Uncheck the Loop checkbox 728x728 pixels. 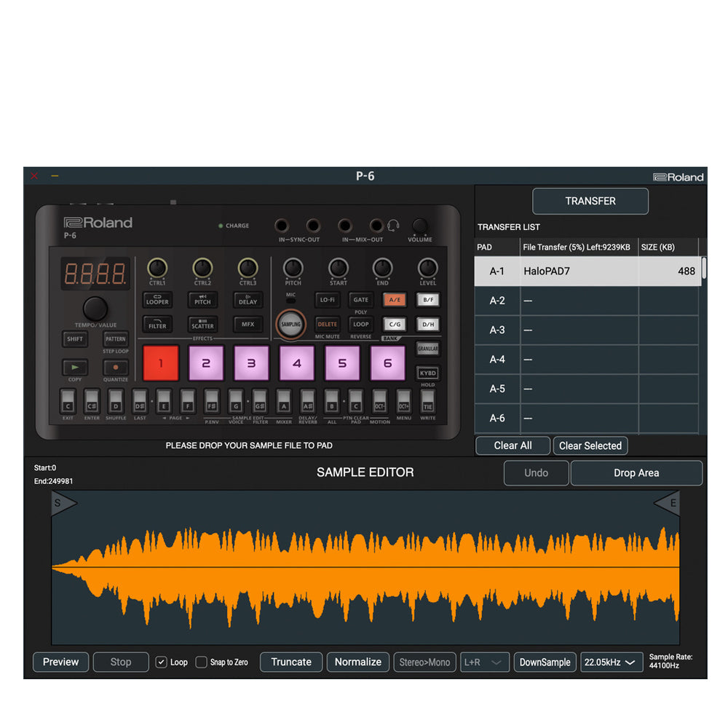pos(162,662)
